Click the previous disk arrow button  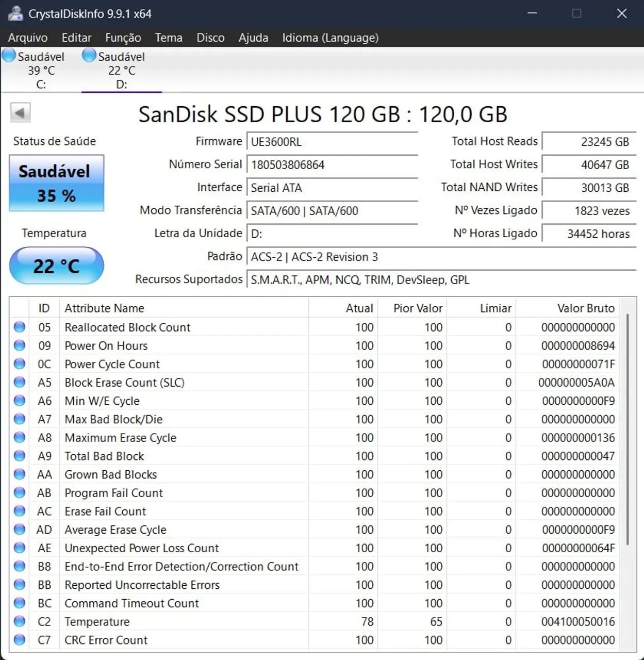coord(21,112)
